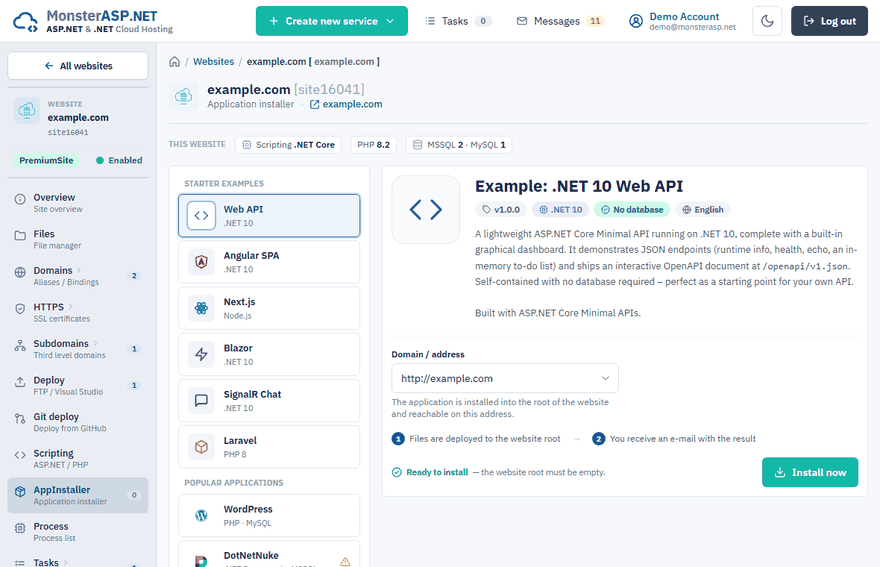The width and height of the screenshot is (880, 567).
Task: Click the v1.0.0 version tag
Action: (x=501, y=209)
